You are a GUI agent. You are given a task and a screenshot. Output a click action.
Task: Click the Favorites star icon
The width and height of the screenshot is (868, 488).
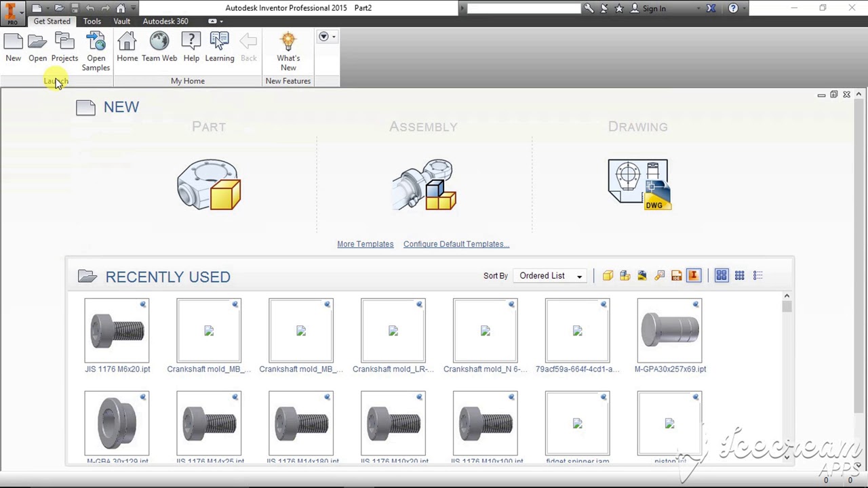click(x=619, y=8)
